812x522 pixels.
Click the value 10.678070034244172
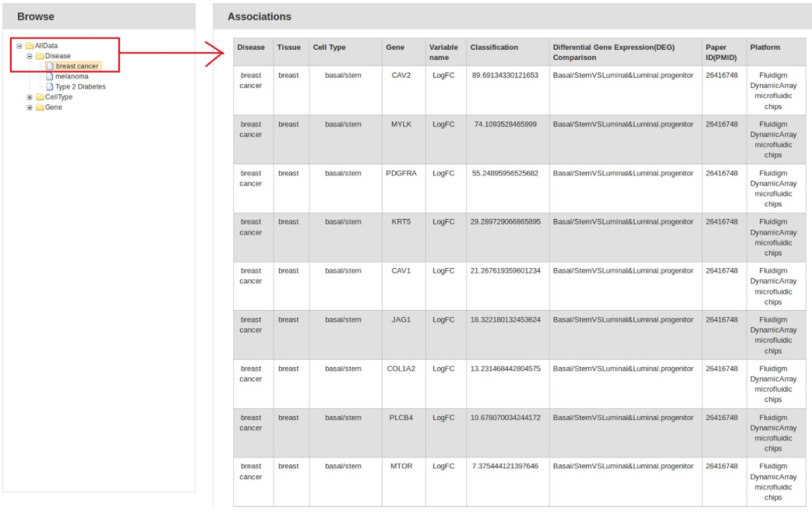pos(505,418)
